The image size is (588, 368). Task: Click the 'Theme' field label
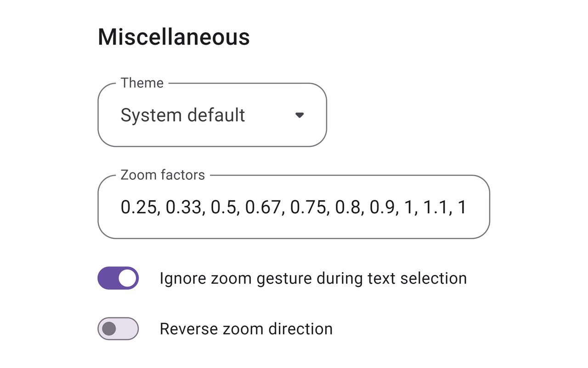point(142,83)
